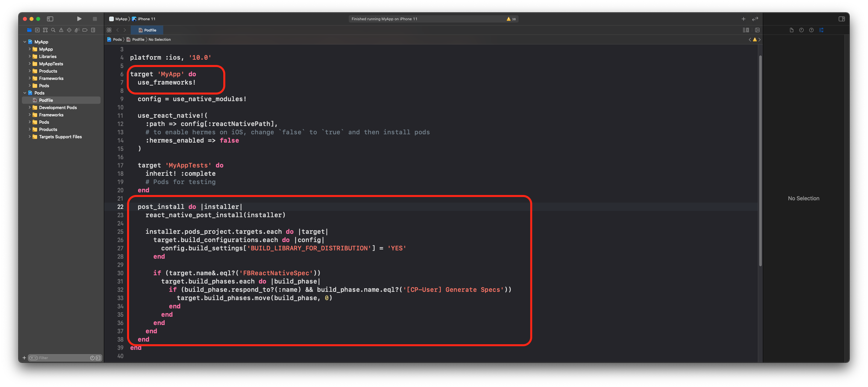868x387 pixels.
Task: Click the Run button in toolbar
Action: pyautogui.click(x=80, y=18)
